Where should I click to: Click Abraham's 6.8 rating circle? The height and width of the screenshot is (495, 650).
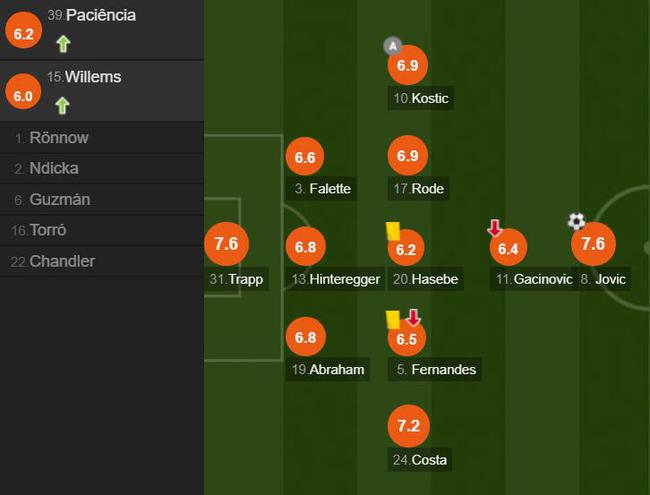tap(306, 337)
